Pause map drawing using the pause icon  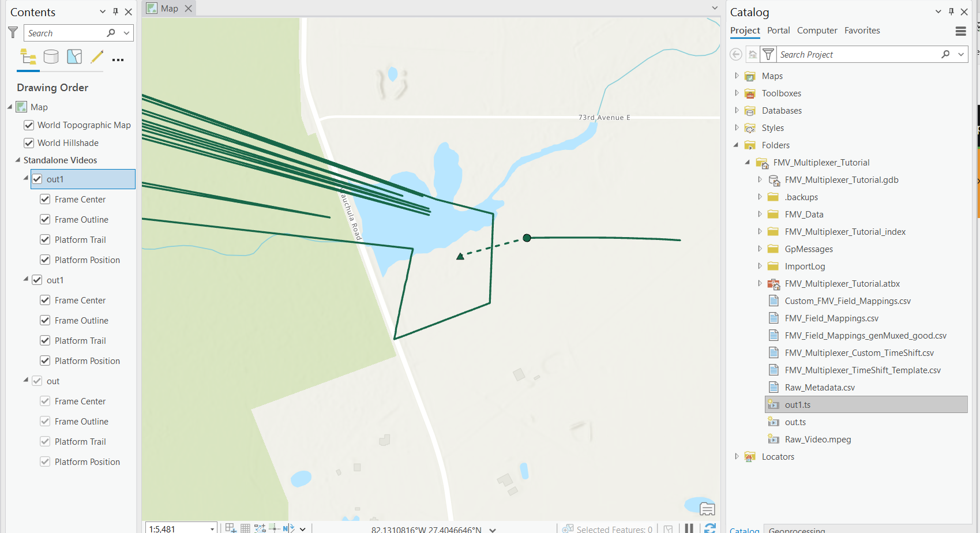coord(689,528)
